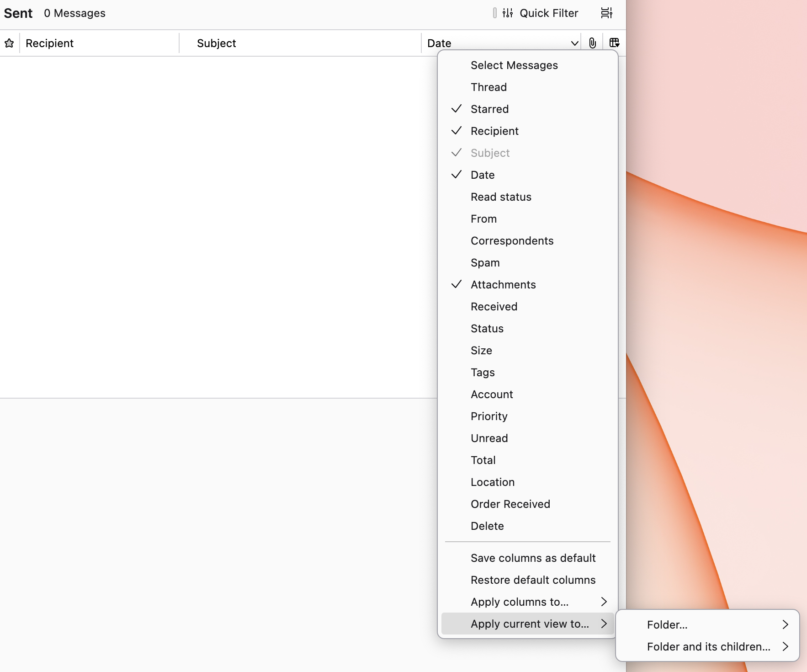Screen dimensions: 807x672
Task: Open message list display options icon
Action: tap(606, 13)
